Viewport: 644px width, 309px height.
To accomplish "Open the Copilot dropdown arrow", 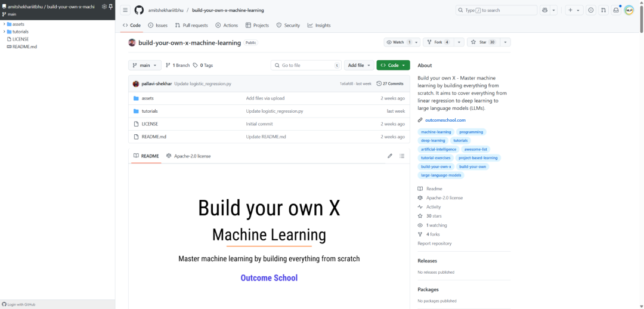I will coord(553,10).
